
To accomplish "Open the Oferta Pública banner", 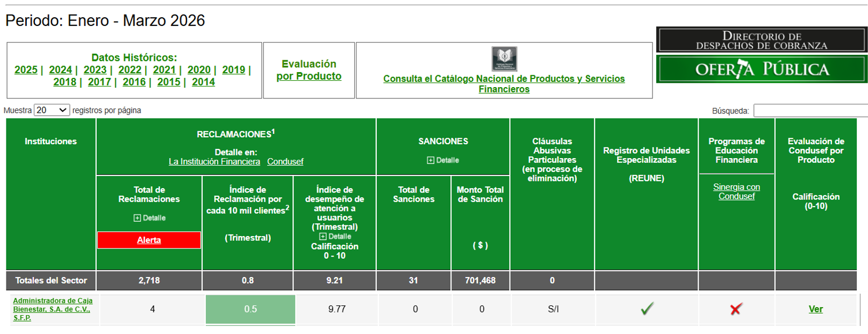I will [x=762, y=69].
